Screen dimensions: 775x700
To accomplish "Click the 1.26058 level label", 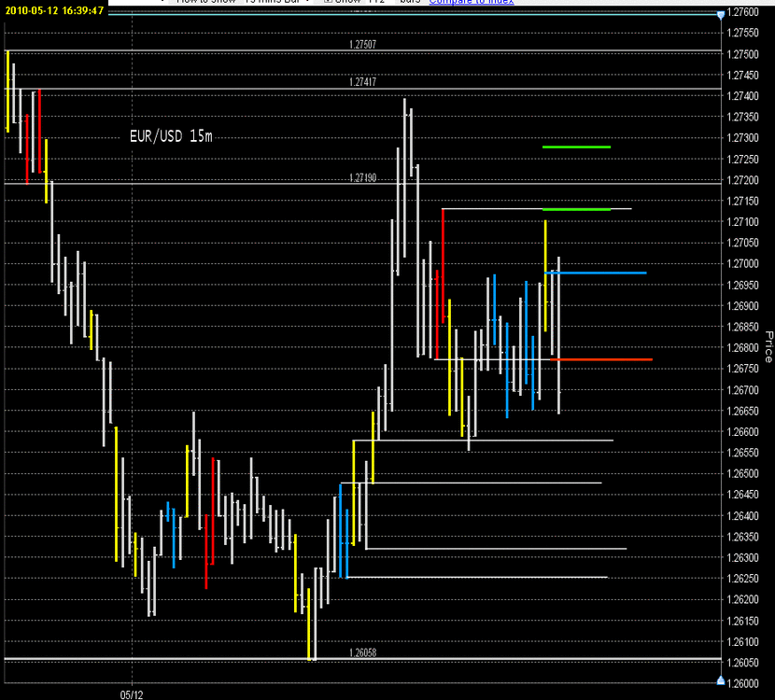I will click(362, 652).
